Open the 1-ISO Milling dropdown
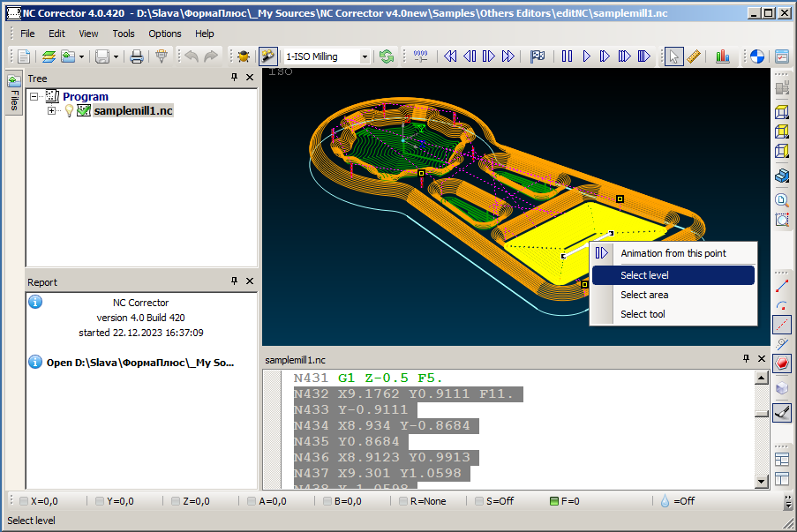Image resolution: width=797 pixels, height=532 pixels. pyautogui.click(x=365, y=57)
